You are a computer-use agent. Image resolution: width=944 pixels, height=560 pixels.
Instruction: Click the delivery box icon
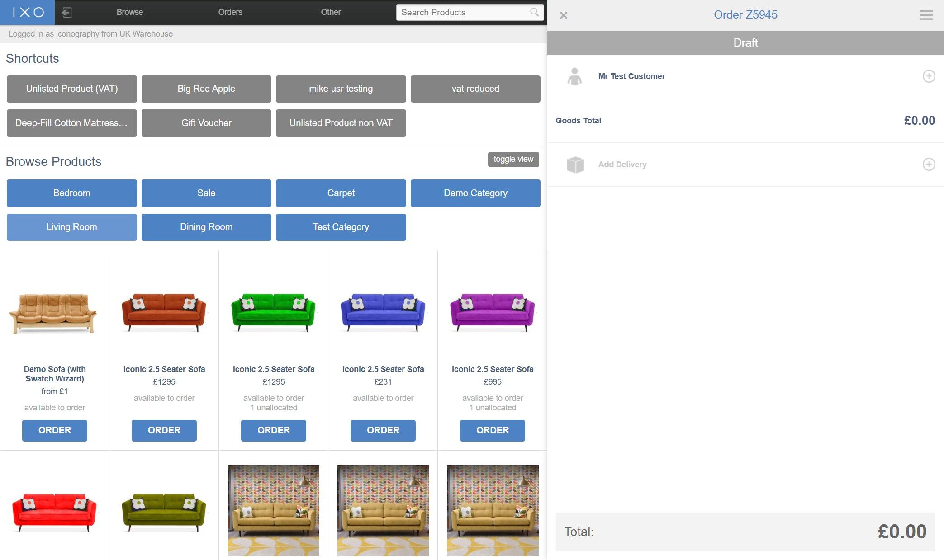click(575, 165)
